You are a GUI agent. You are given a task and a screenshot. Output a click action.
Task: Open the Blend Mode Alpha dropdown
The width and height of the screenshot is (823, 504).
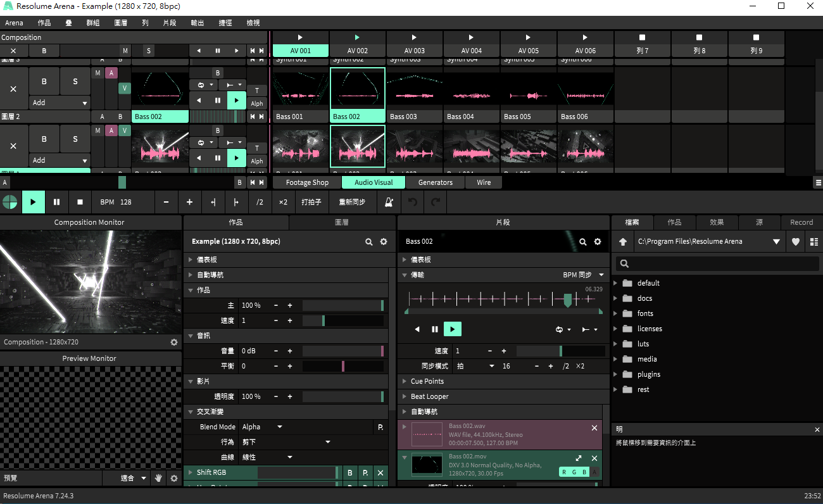point(263,427)
